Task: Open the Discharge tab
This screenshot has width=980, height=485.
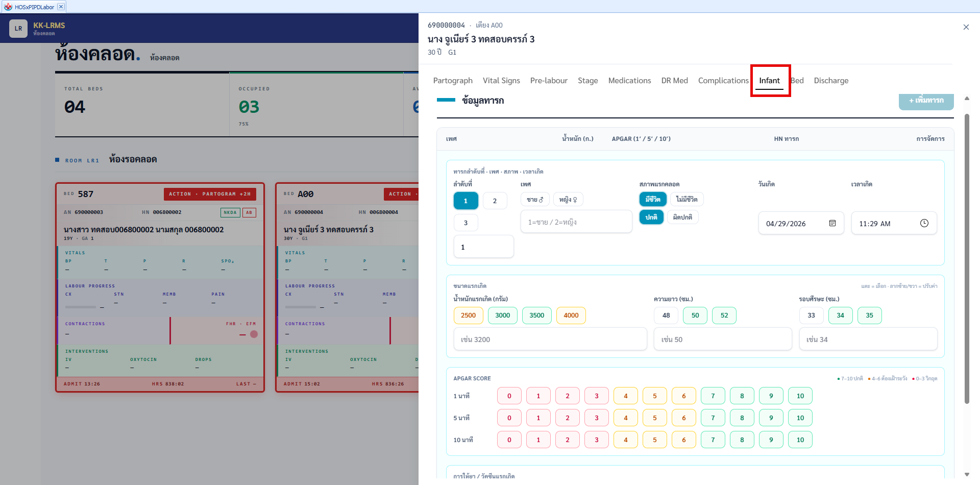Action: [x=831, y=81]
